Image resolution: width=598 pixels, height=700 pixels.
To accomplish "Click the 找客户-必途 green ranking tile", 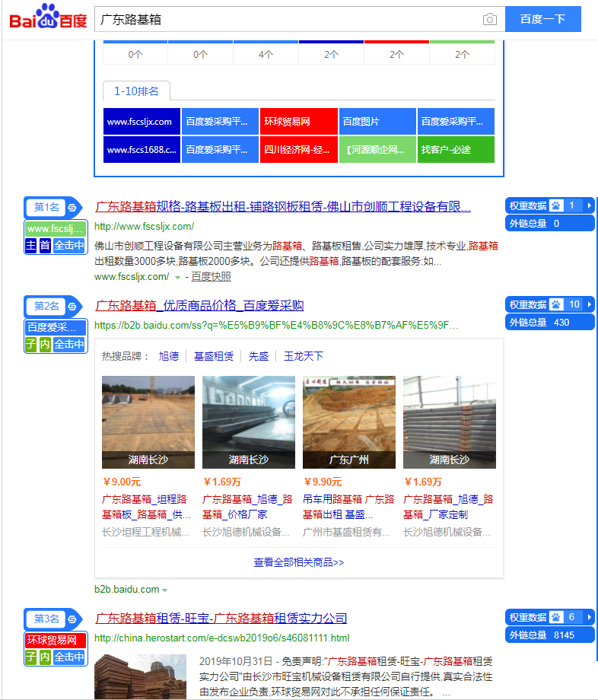I will click(456, 150).
